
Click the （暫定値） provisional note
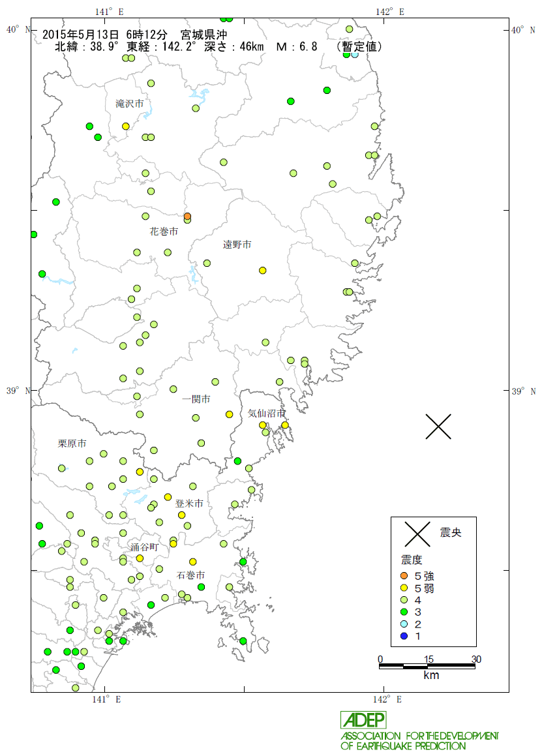[x=360, y=47]
